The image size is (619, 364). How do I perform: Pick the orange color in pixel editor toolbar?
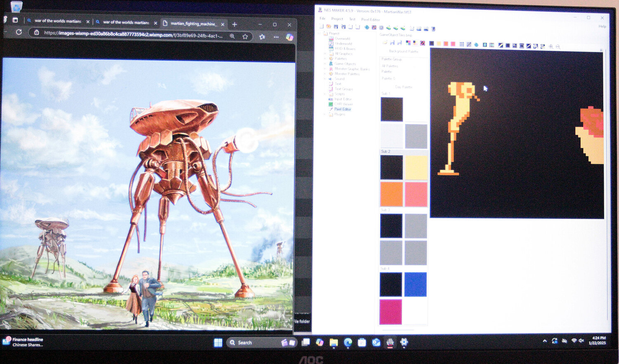tap(446, 44)
